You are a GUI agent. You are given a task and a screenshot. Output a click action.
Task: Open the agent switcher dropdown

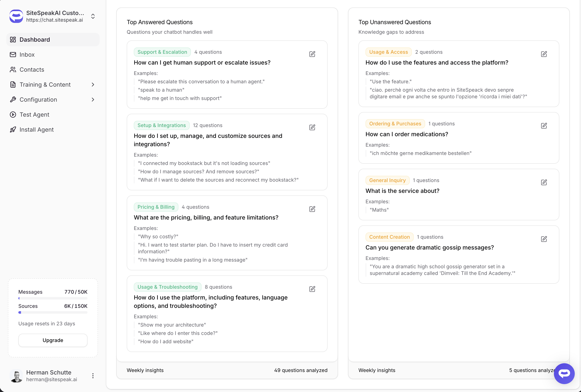tap(93, 16)
